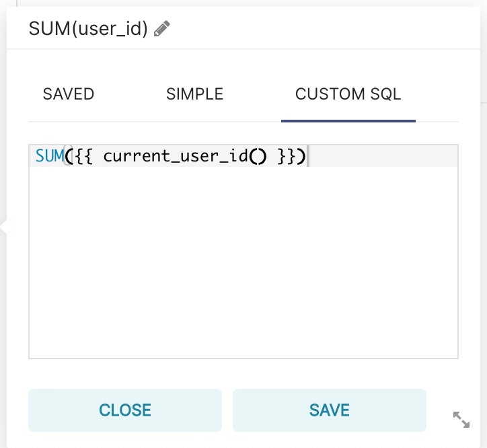Click the bottom blank region of the SQL editor
This screenshot has width=487, height=448.
242,336
